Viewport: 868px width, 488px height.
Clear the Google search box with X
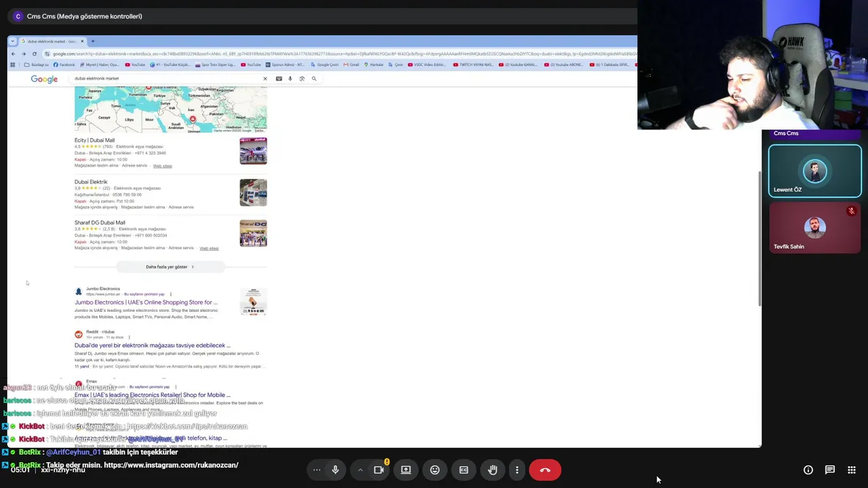265,79
